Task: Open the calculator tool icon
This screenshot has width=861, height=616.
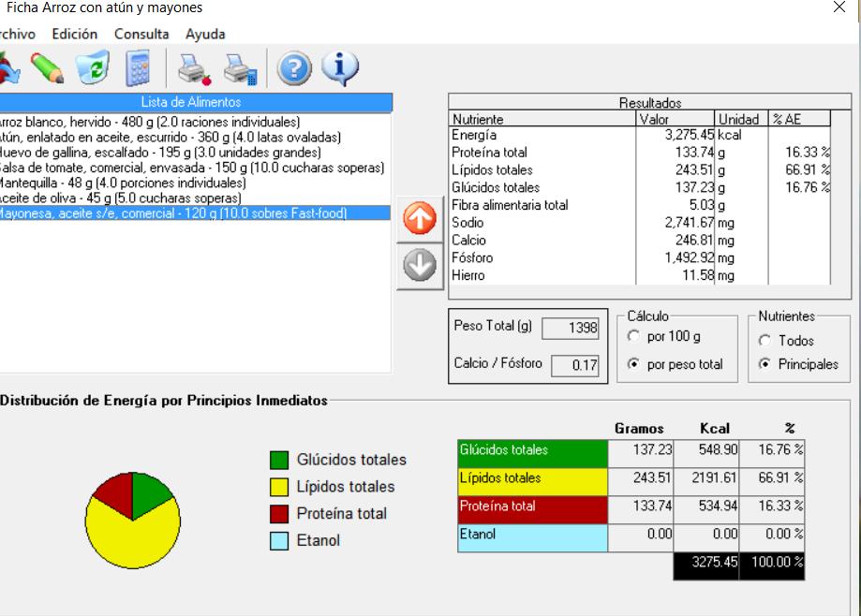Action: 139,68
